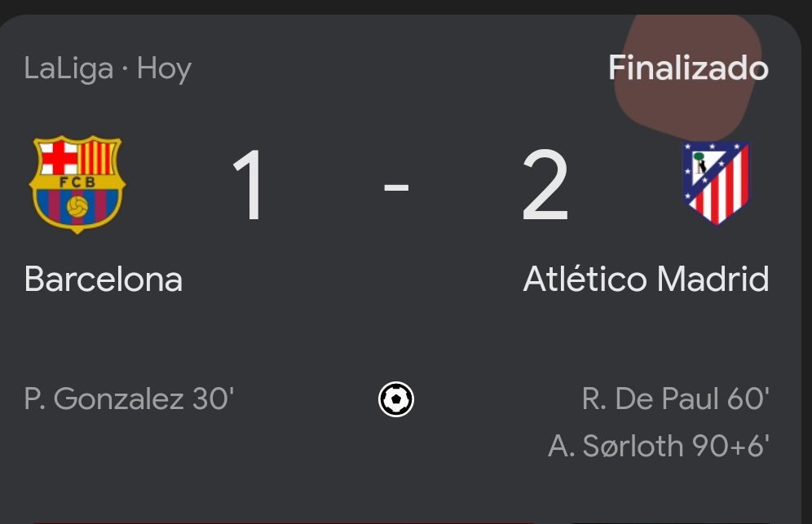
Task: Select scorer P. Gonzalez 30'
Action: pos(129,399)
